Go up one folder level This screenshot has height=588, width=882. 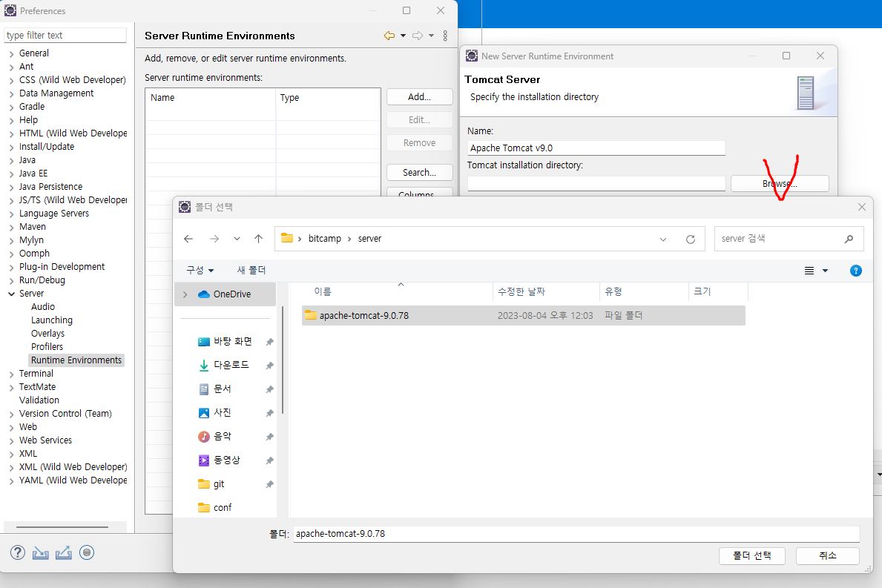[x=258, y=239]
